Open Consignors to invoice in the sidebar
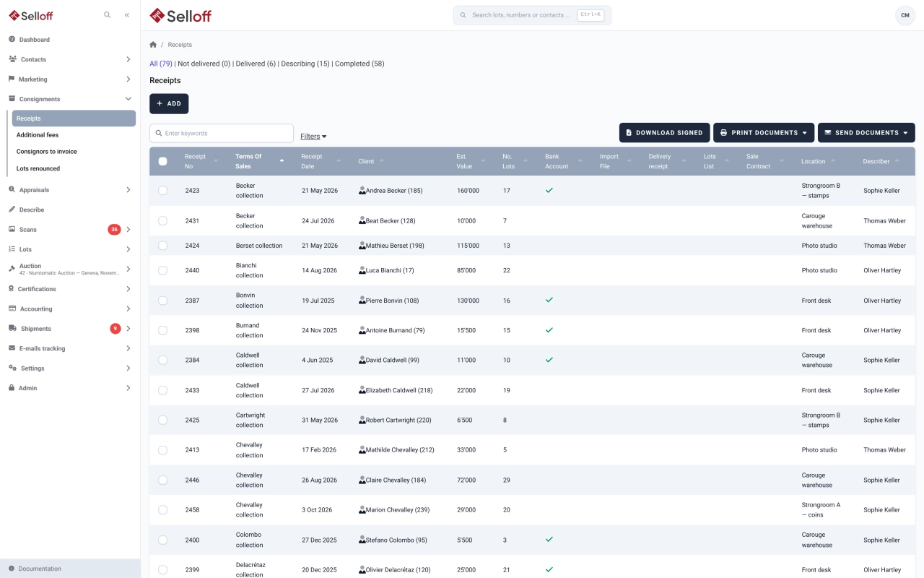The height and width of the screenshot is (578, 924). pyautogui.click(x=47, y=152)
